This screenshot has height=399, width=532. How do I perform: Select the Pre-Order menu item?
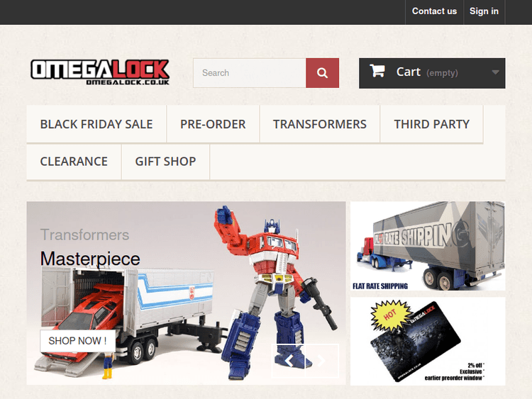tap(213, 124)
